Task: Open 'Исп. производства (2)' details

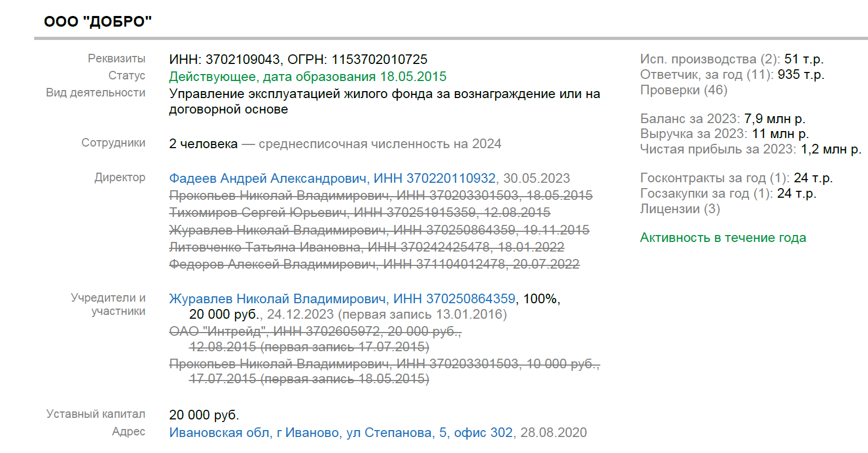Action: [x=710, y=59]
